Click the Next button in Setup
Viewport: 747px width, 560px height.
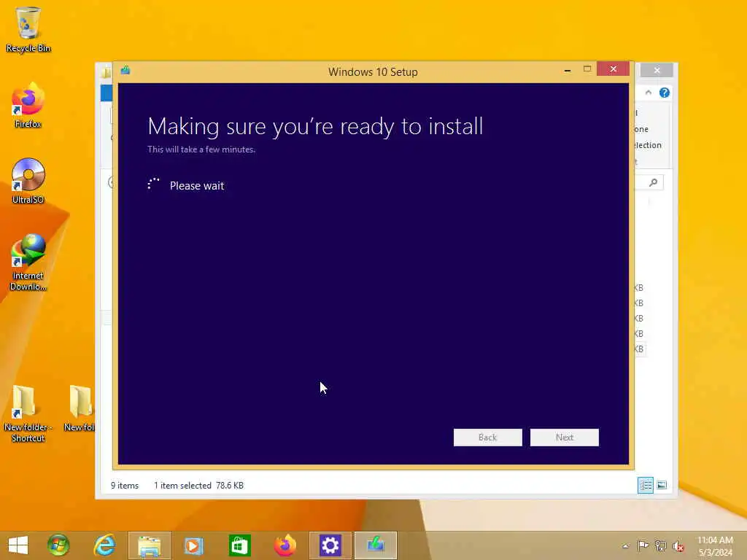point(565,437)
